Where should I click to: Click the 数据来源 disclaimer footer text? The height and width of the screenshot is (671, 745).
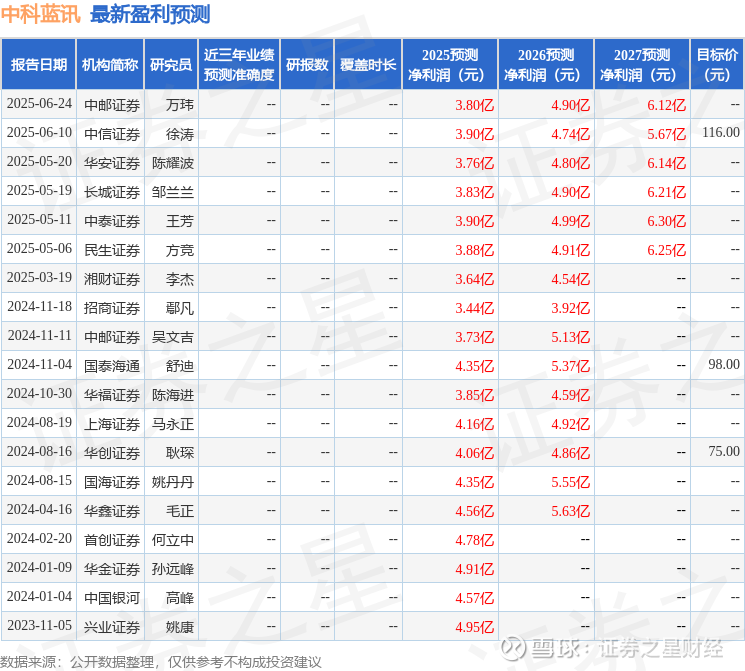(x=161, y=661)
